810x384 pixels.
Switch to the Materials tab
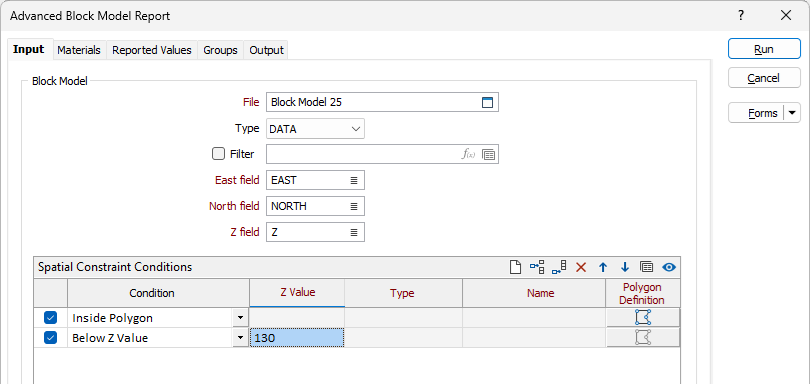79,50
